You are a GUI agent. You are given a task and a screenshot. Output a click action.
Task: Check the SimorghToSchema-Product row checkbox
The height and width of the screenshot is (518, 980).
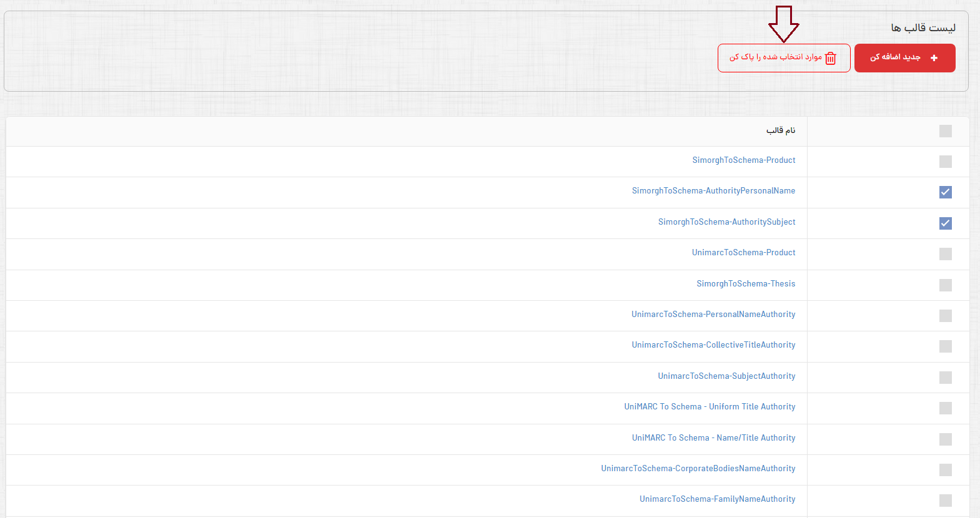945,162
